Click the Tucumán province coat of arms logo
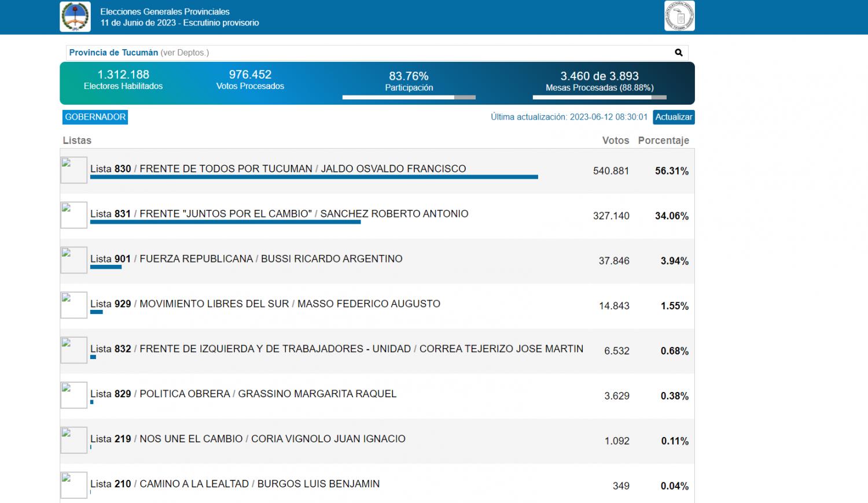 [x=75, y=17]
